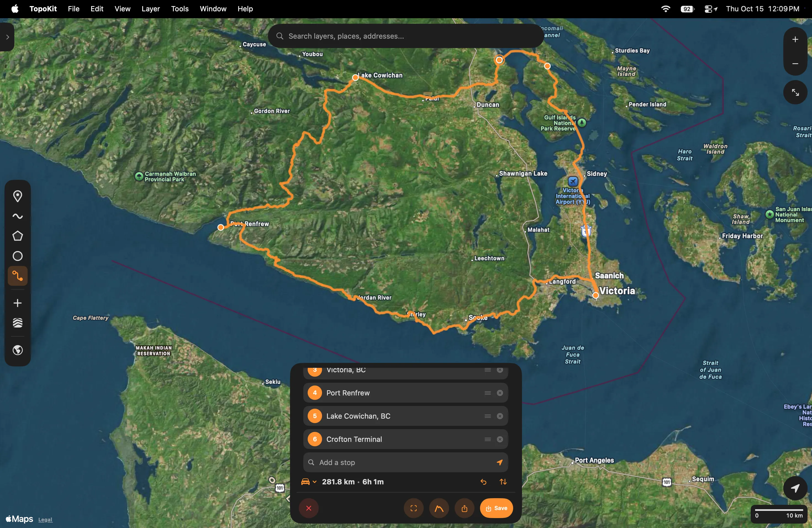Fit route to view frame button

[413, 508]
